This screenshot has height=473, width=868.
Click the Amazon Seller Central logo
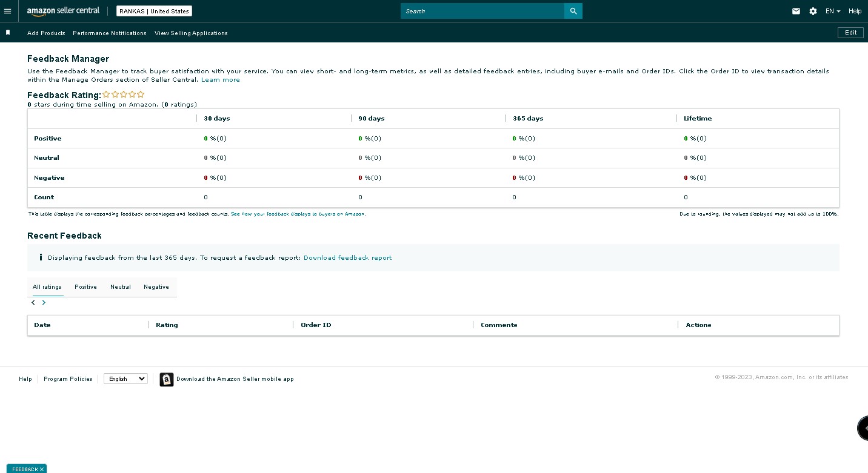63,11
